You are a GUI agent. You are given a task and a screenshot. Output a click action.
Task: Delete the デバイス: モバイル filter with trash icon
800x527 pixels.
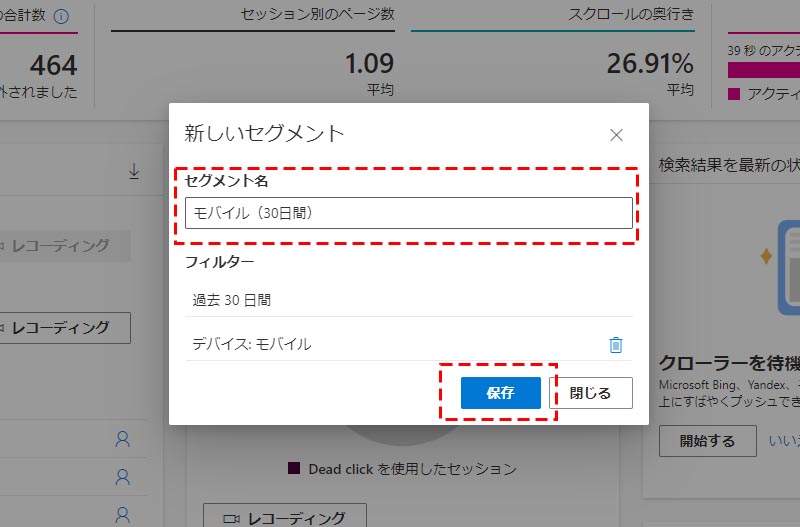pos(616,344)
